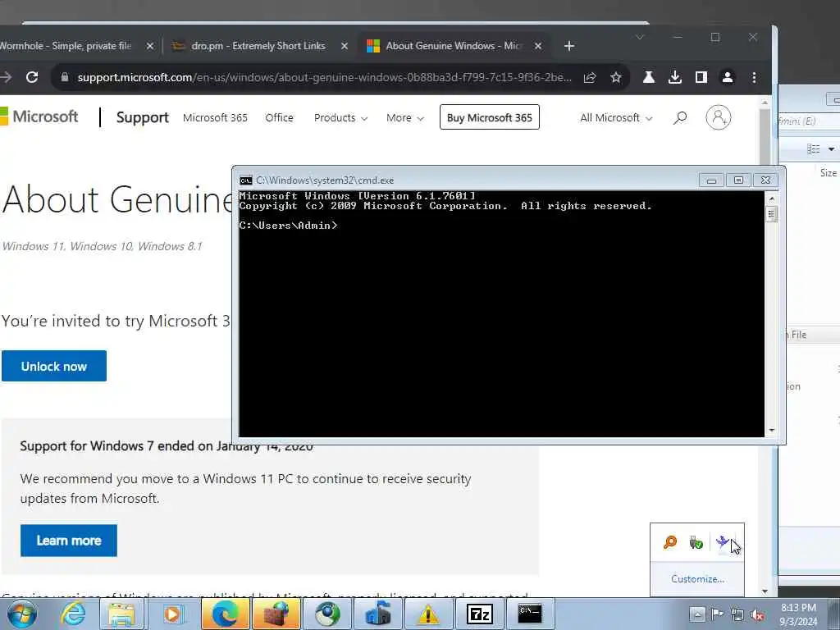This screenshot has height=630, width=840.
Task: Click Buy Microsoft 365 button
Action: coord(489,117)
